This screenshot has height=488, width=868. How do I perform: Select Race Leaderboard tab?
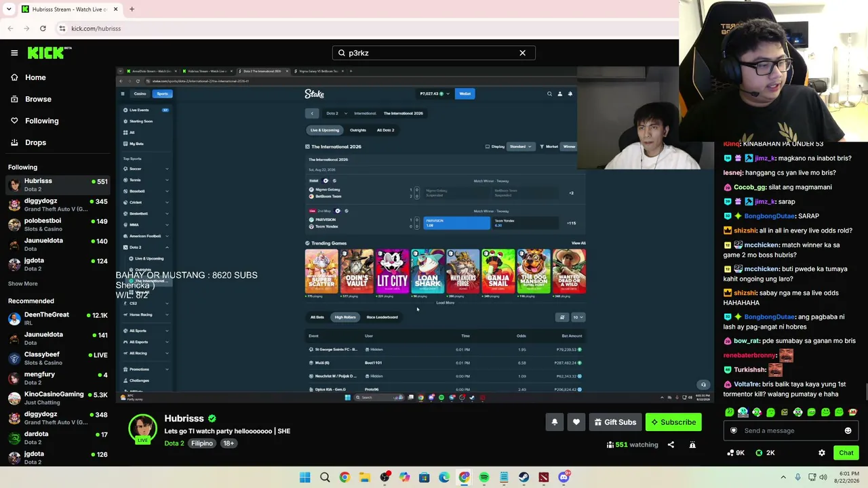(x=382, y=317)
